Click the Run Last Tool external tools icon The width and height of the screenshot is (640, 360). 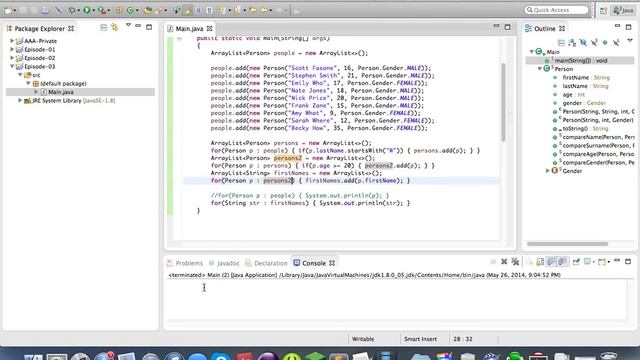(x=101, y=10)
